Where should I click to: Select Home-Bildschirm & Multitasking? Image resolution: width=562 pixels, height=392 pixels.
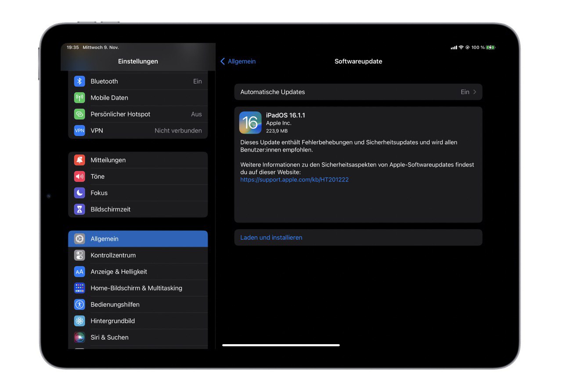click(x=138, y=288)
